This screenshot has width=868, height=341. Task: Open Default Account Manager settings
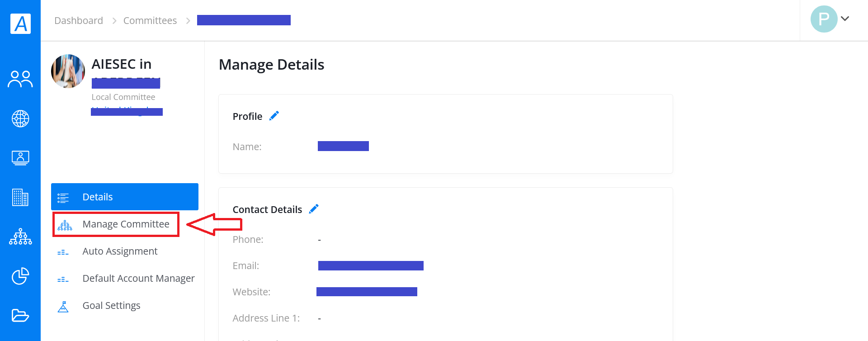[x=125, y=279]
